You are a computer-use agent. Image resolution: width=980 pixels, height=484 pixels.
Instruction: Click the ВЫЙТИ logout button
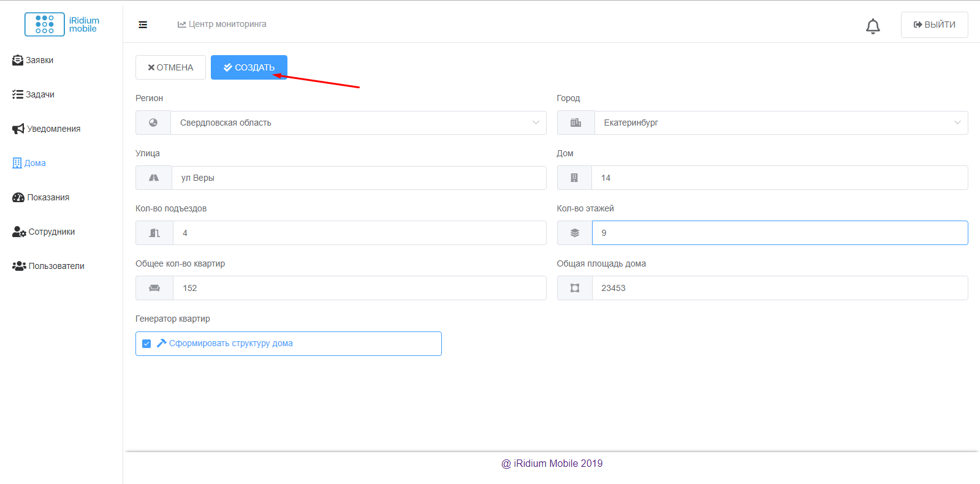(935, 25)
